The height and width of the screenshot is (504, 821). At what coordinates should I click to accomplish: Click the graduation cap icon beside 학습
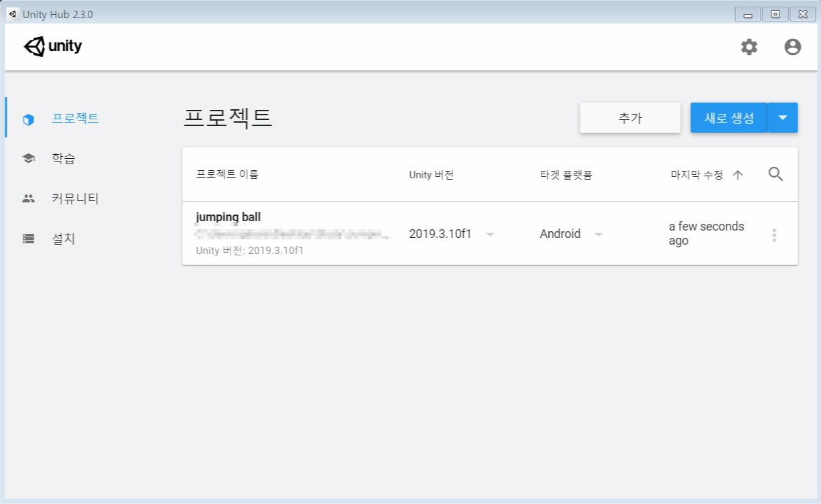28,159
